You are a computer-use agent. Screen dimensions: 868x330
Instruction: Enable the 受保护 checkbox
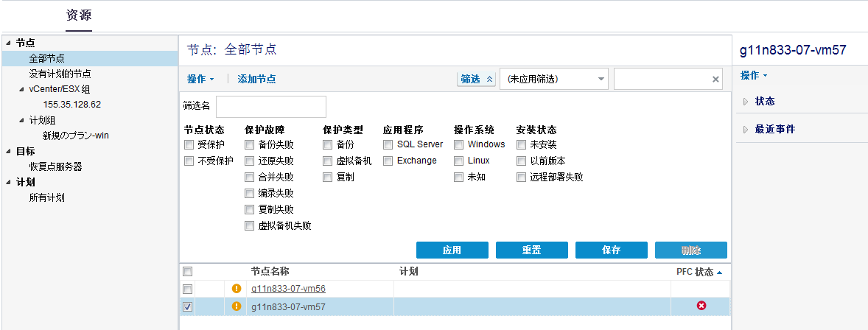[x=189, y=144]
